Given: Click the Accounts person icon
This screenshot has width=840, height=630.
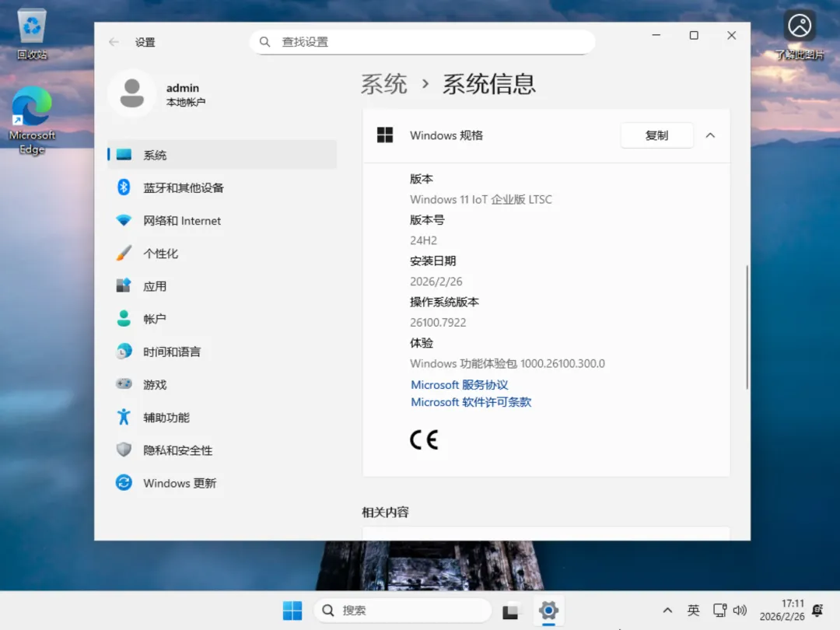Looking at the screenshot, I should pyautogui.click(x=124, y=318).
